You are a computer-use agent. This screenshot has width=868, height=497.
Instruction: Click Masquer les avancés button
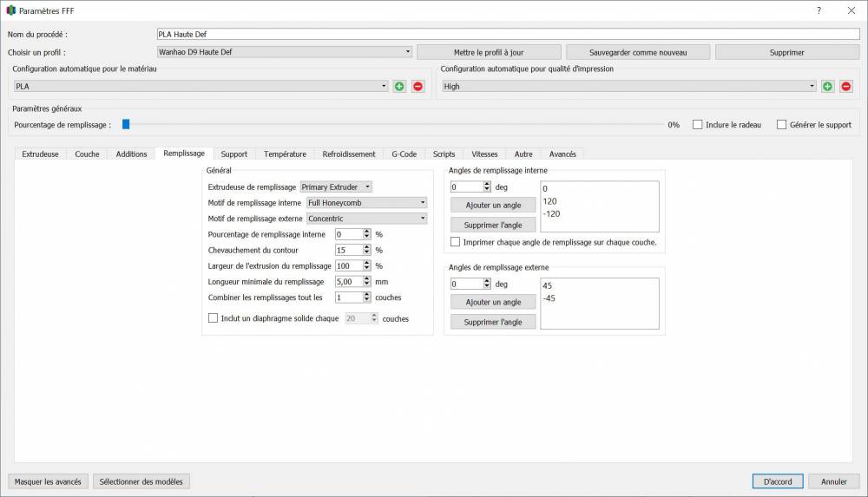coord(48,481)
